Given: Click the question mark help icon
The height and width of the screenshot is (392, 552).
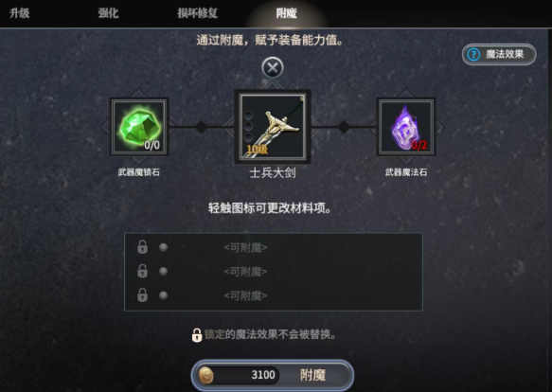Looking at the screenshot, I should [x=473, y=54].
